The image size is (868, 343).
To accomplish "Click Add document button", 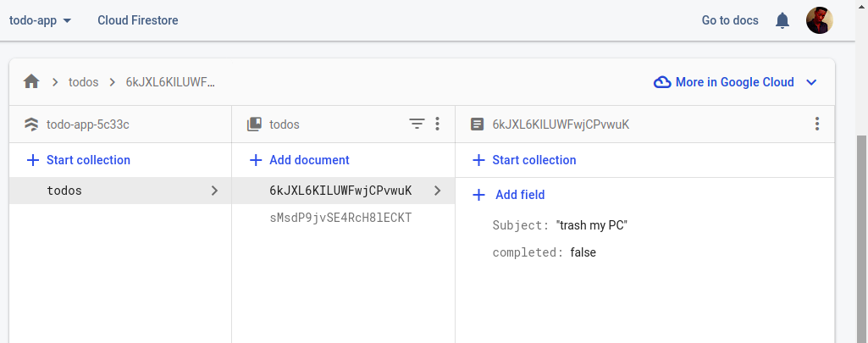I will coord(300,160).
